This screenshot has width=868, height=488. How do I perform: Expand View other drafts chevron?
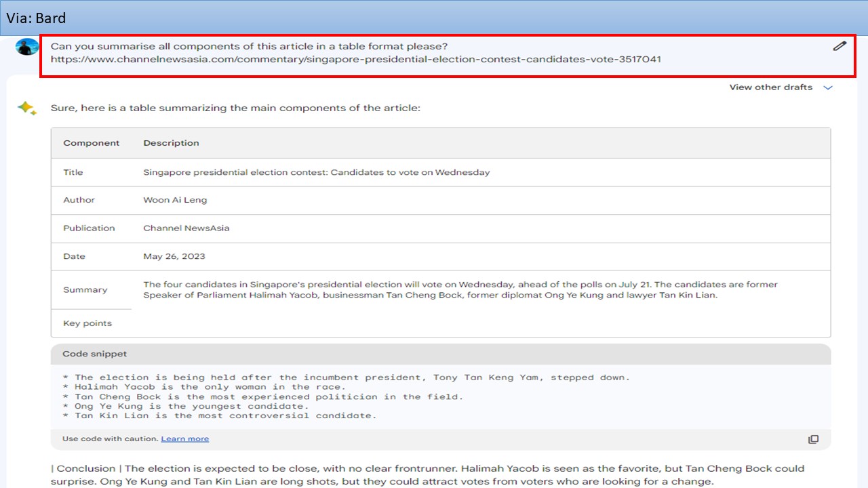pyautogui.click(x=827, y=87)
